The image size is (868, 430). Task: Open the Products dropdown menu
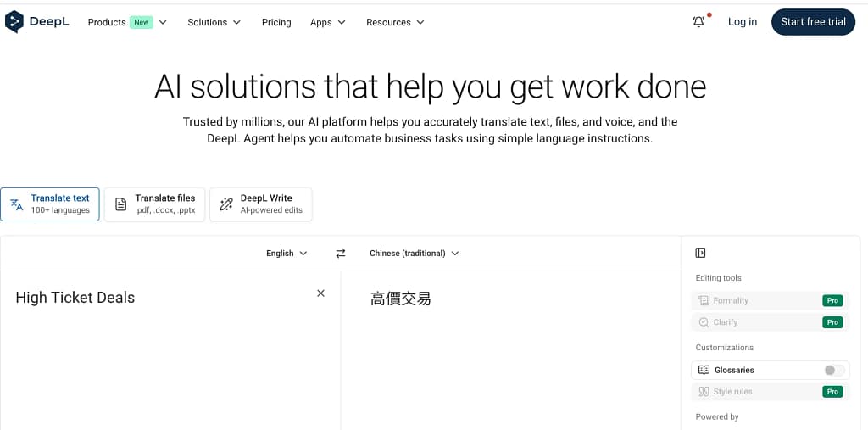[x=127, y=22]
